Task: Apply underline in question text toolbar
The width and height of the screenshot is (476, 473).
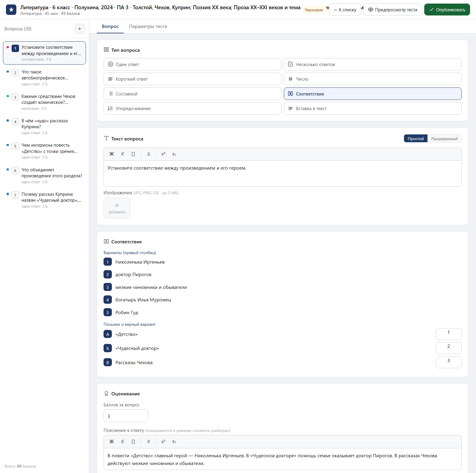Action: click(x=133, y=154)
